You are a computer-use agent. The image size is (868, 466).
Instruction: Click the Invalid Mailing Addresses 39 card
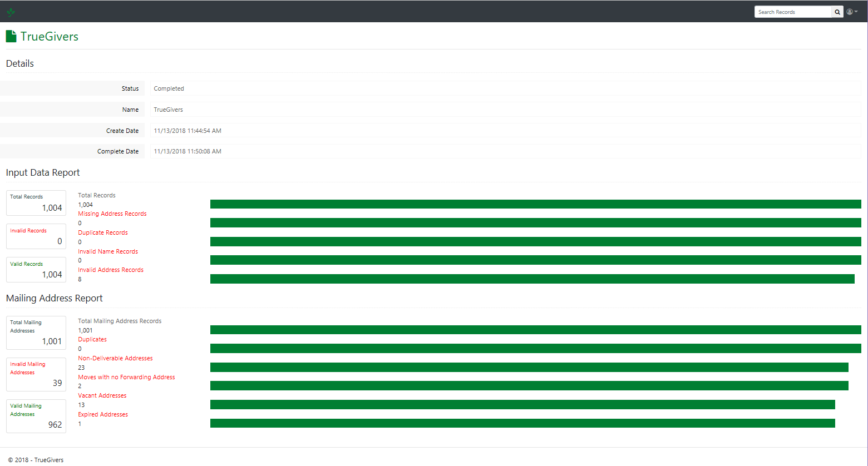pyautogui.click(x=36, y=374)
